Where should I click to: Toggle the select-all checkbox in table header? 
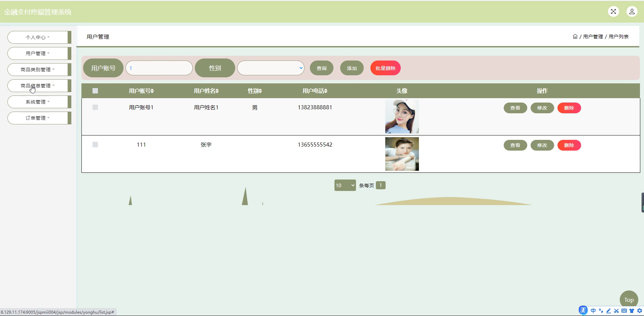(x=95, y=91)
